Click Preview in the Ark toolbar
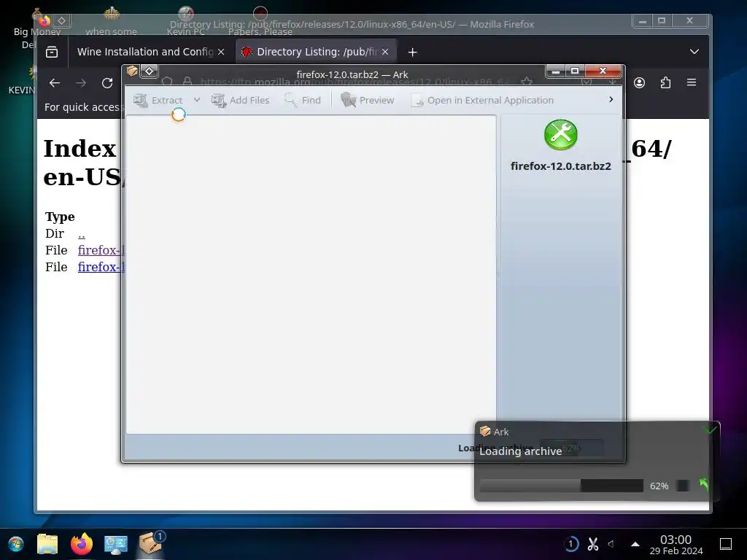Viewport: 747px width, 560px height. 368,100
